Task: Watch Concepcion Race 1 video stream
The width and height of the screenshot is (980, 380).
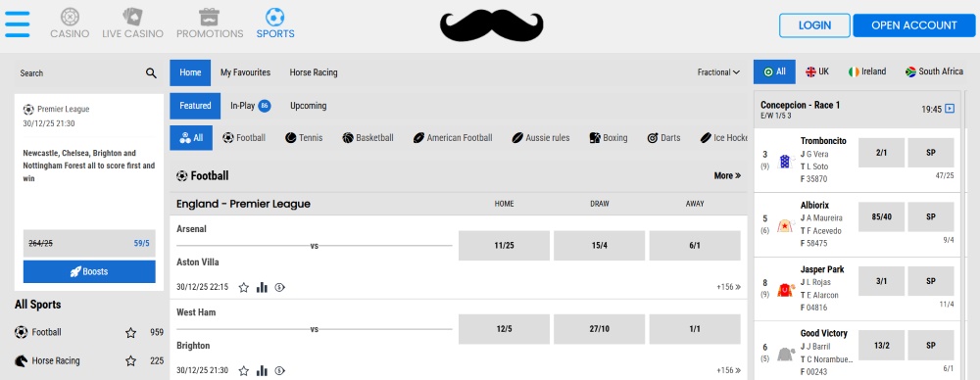Action: (x=950, y=109)
